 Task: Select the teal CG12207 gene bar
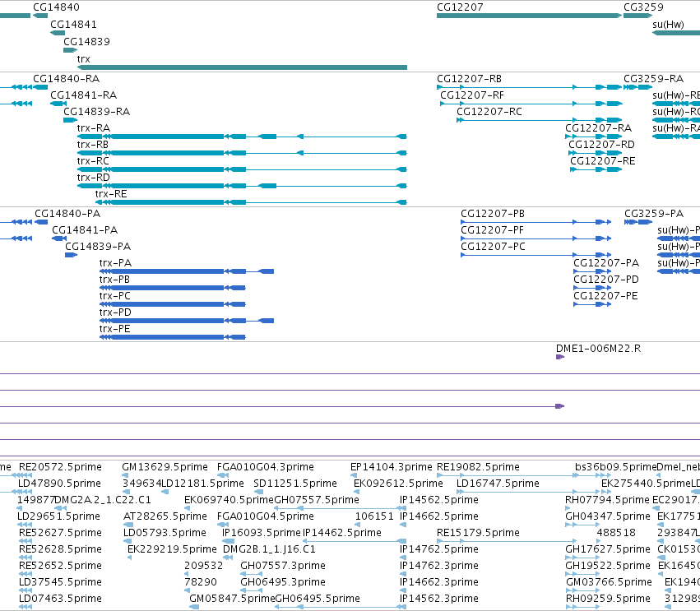pos(529,16)
